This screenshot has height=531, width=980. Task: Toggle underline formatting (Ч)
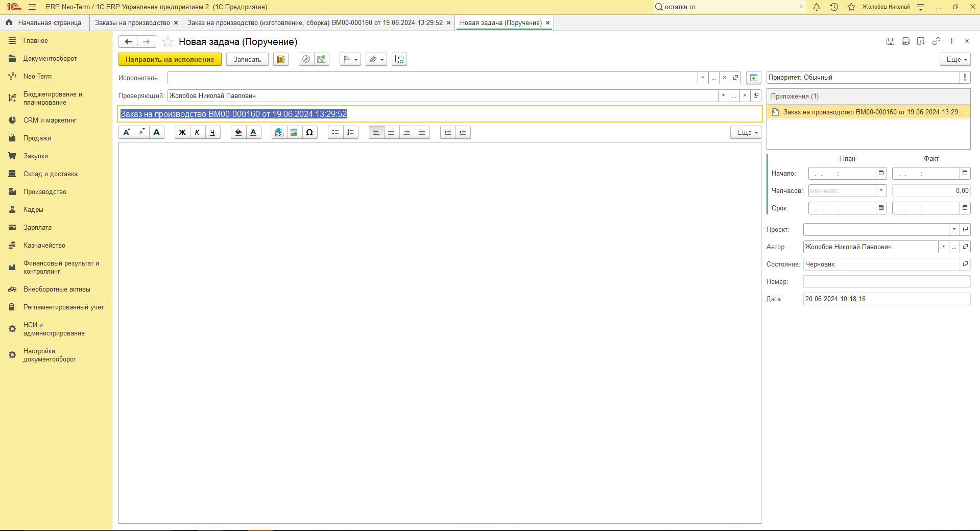pos(212,132)
